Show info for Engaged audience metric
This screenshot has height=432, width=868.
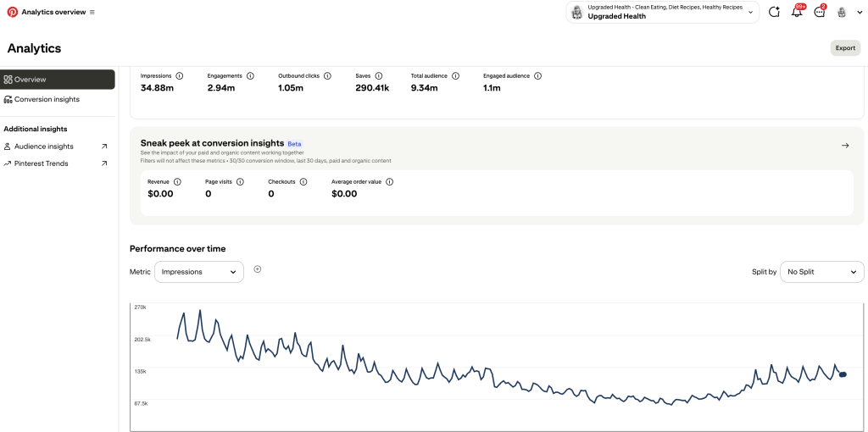537,75
